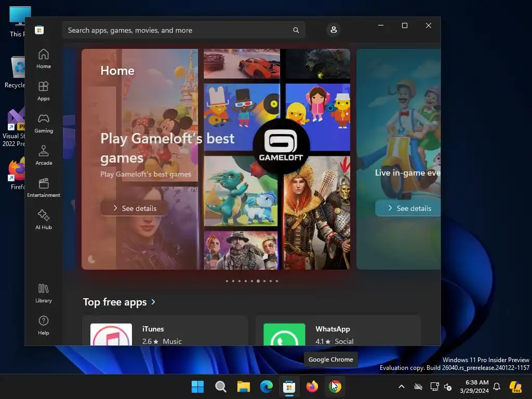Open the Entertainment section
This screenshot has width=532, height=399.
point(44,188)
